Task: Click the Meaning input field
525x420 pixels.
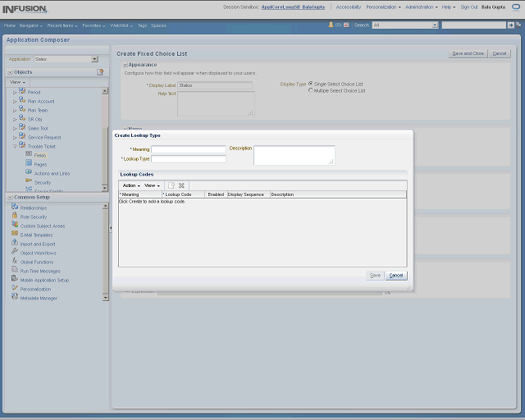Action: coord(189,149)
